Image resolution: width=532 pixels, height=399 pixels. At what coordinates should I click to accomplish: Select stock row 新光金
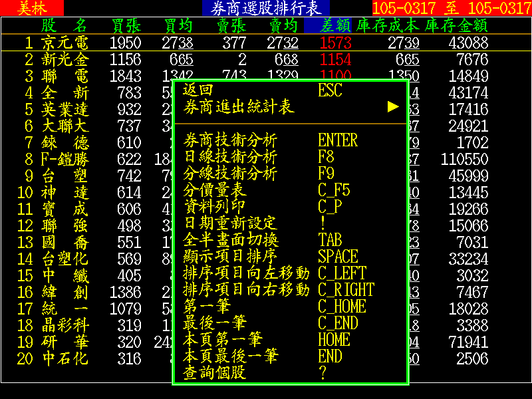(x=65, y=59)
